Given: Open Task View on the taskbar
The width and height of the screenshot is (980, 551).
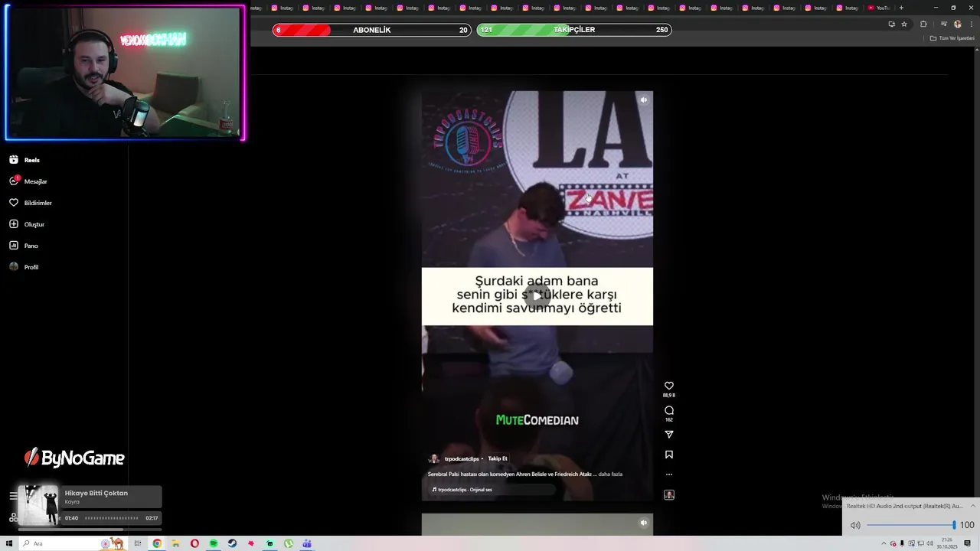Looking at the screenshot, I should 138,543.
